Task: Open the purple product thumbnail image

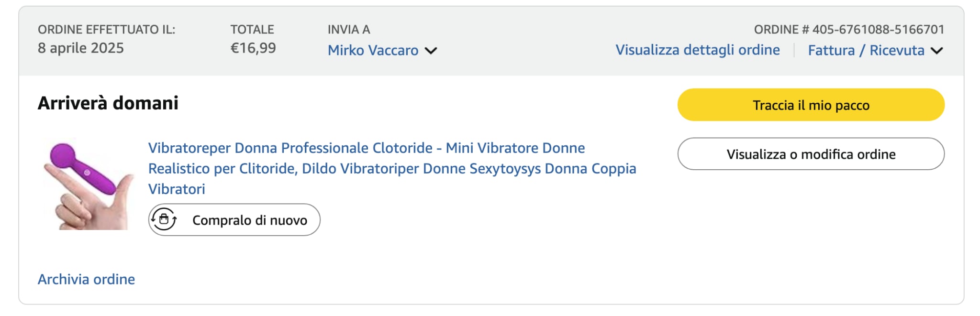Action: (87, 184)
